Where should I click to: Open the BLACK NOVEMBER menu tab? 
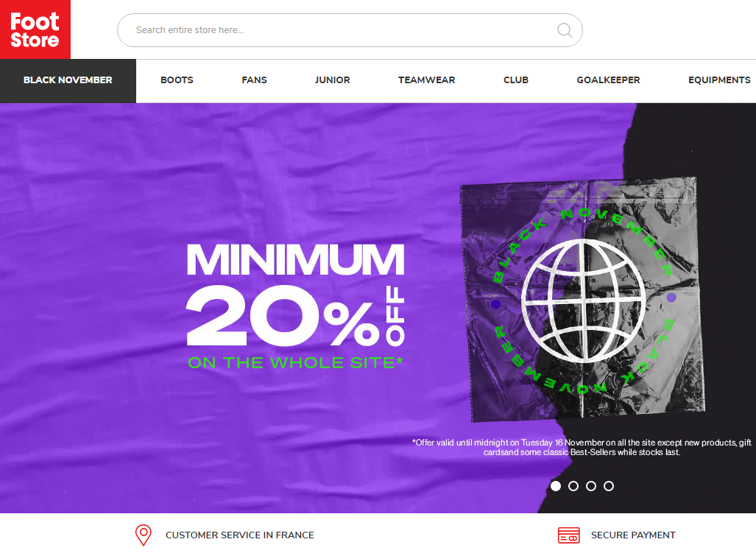click(68, 80)
